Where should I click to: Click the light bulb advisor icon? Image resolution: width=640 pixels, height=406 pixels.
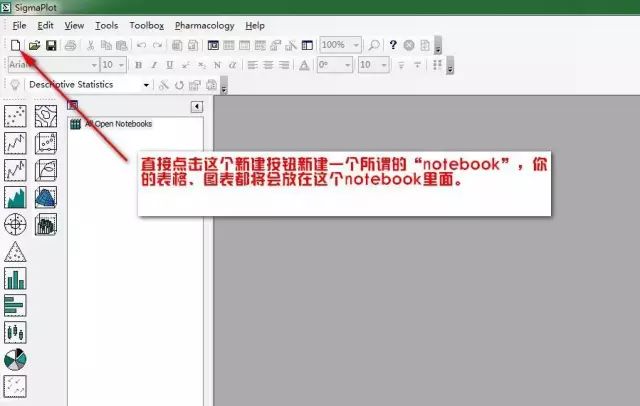[x=15, y=85]
